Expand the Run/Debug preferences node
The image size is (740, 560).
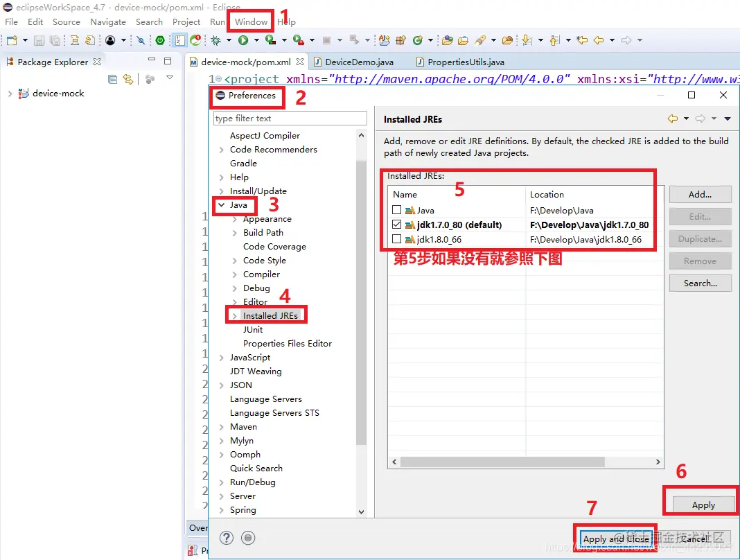point(221,482)
